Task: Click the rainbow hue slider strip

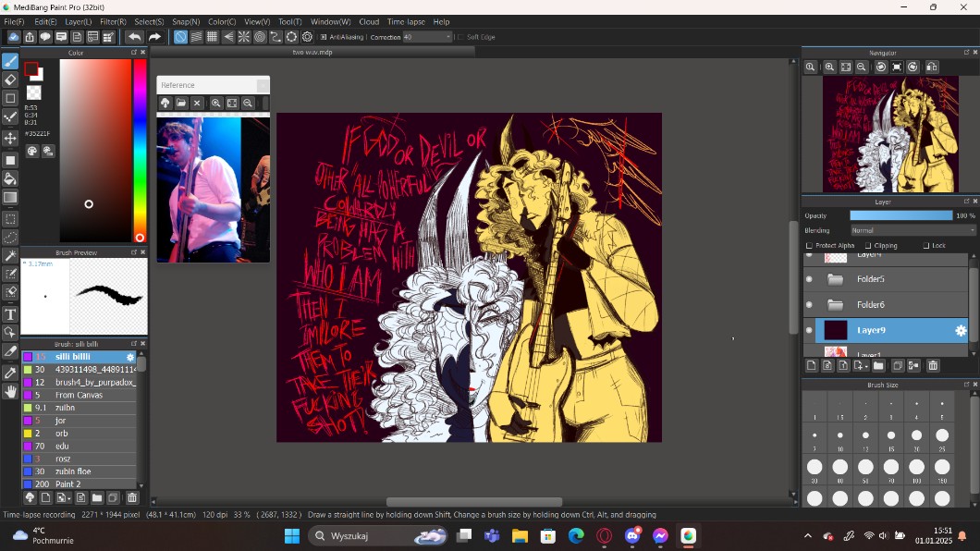Action: pyautogui.click(x=140, y=148)
